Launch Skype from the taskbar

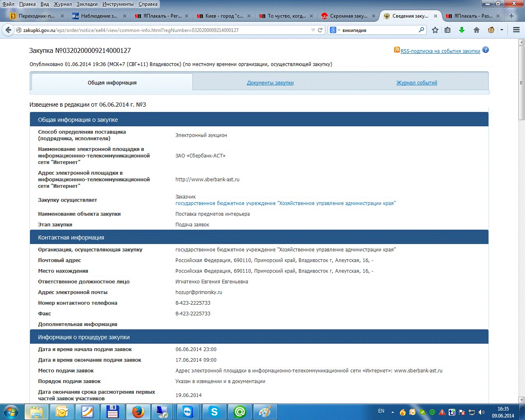click(x=214, y=411)
